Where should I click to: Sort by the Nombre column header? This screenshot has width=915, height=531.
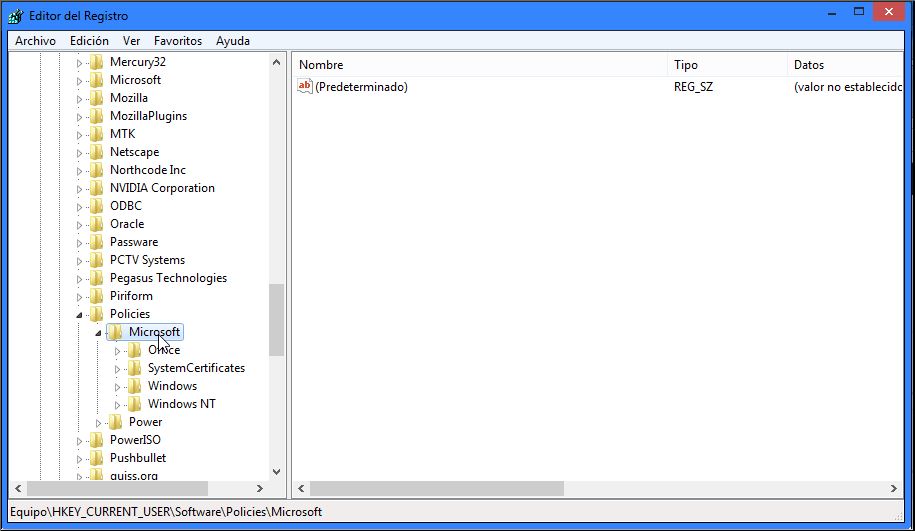[479, 65]
